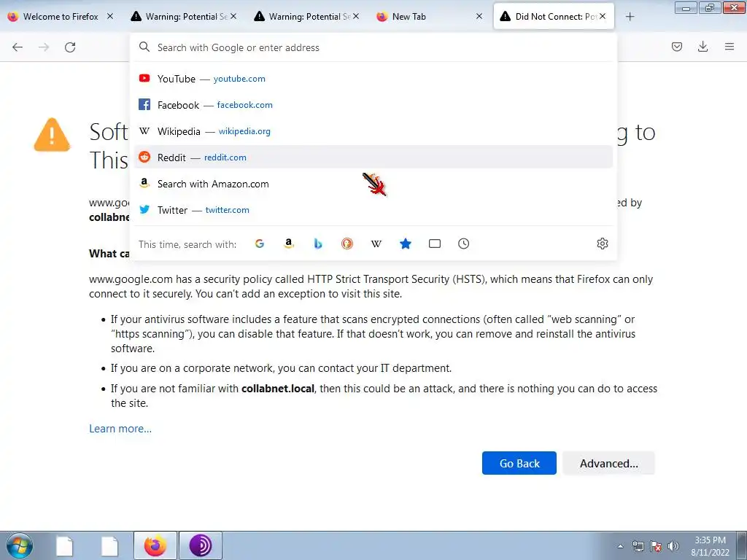
Task: Search bookmarks with the star icon
Action: point(406,244)
